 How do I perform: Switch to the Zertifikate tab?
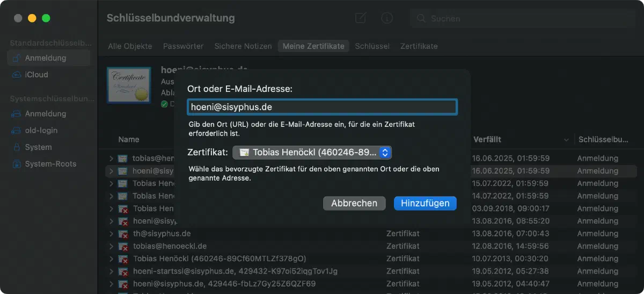[x=419, y=46]
